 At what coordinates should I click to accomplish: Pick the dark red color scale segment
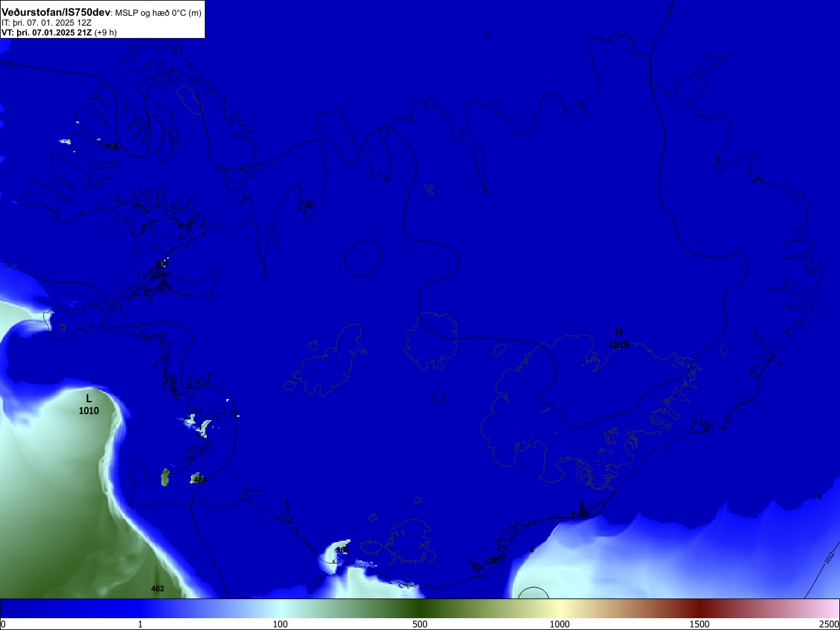pyautogui.click(x=700, y=608)
